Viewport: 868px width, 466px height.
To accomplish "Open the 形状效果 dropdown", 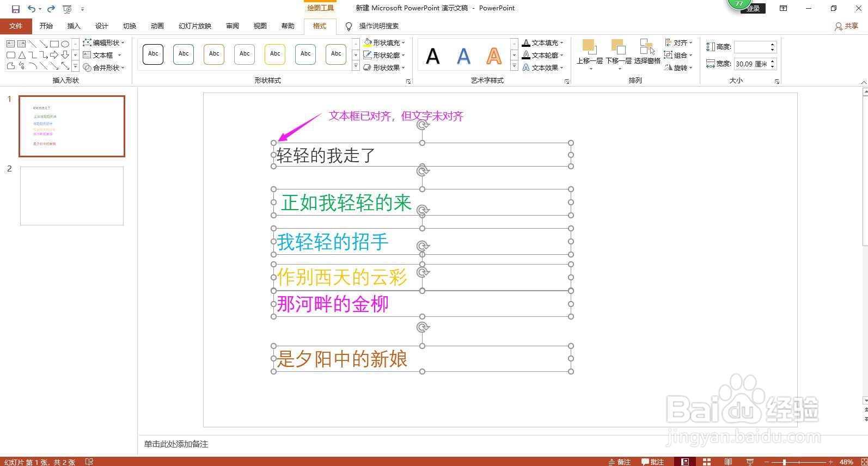I will point(384,68).
